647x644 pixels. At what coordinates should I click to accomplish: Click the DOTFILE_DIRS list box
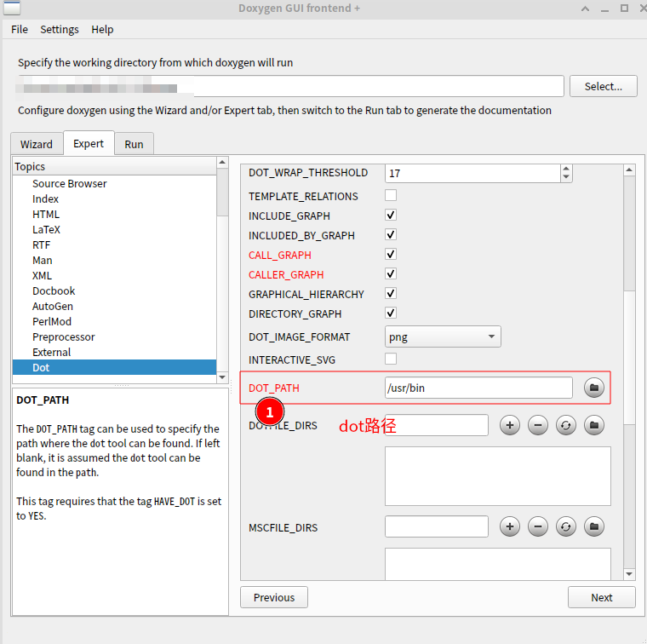[x=498, y=476]
